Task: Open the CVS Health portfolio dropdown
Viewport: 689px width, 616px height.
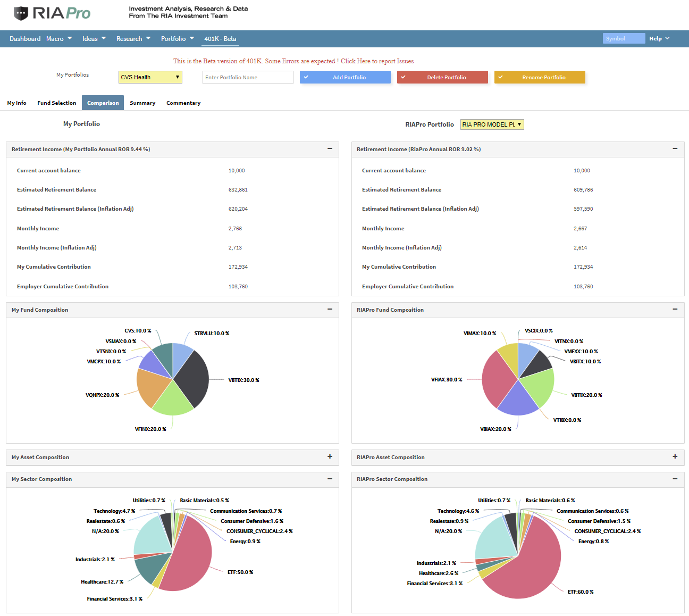Action: 150,77
